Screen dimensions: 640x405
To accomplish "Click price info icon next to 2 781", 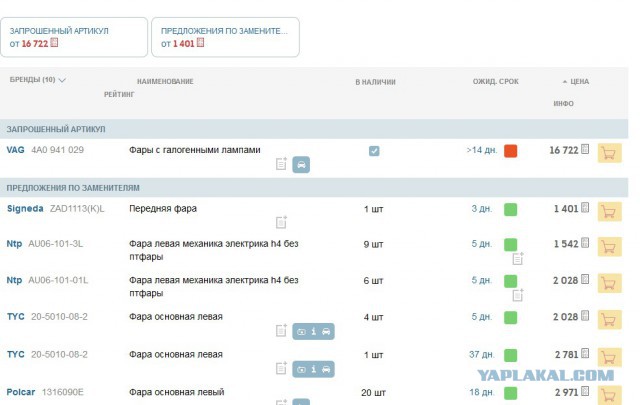I will 585,353.
